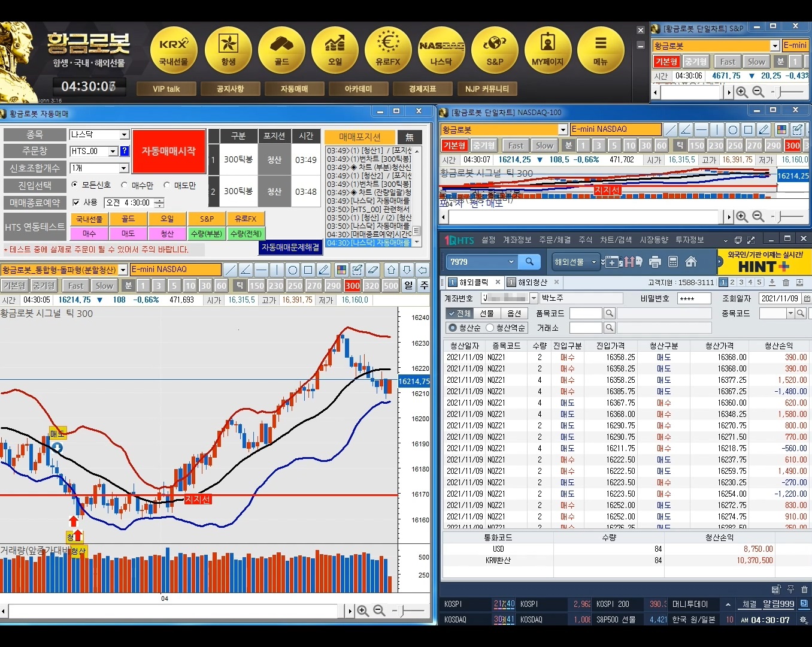This screenshot has height=647, width=812.
Task: Select rectangle drawing tool in main chart toolbar
Action: pyautogui.click(x=308, y=270)
